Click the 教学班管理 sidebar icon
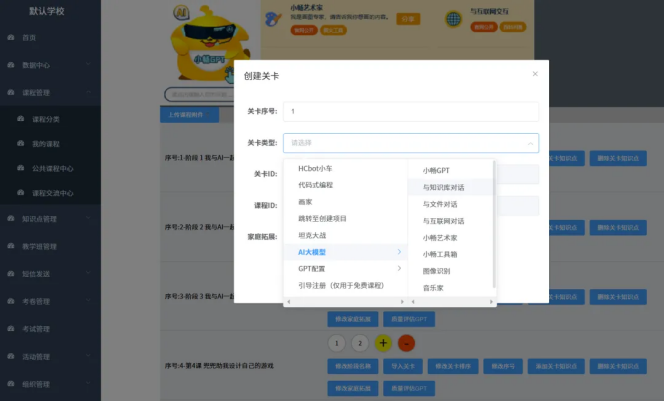Viewport: 665px width, 402px height. coord(11,246)
